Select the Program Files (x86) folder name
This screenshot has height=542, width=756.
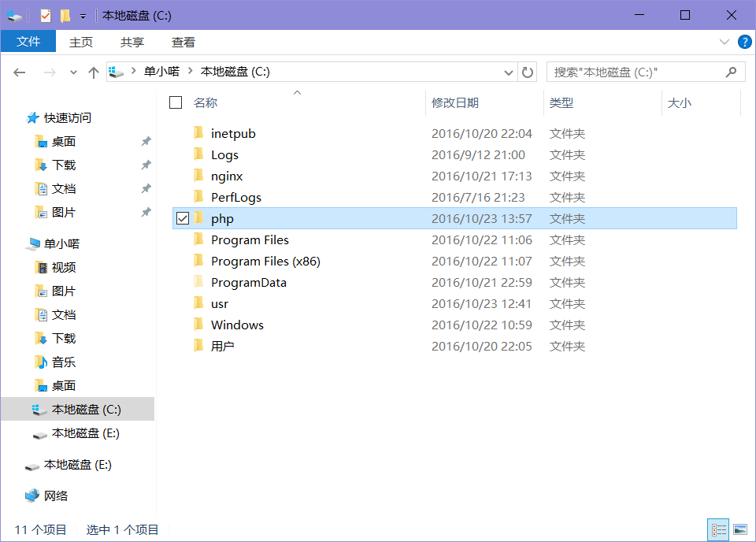[265, 261]
